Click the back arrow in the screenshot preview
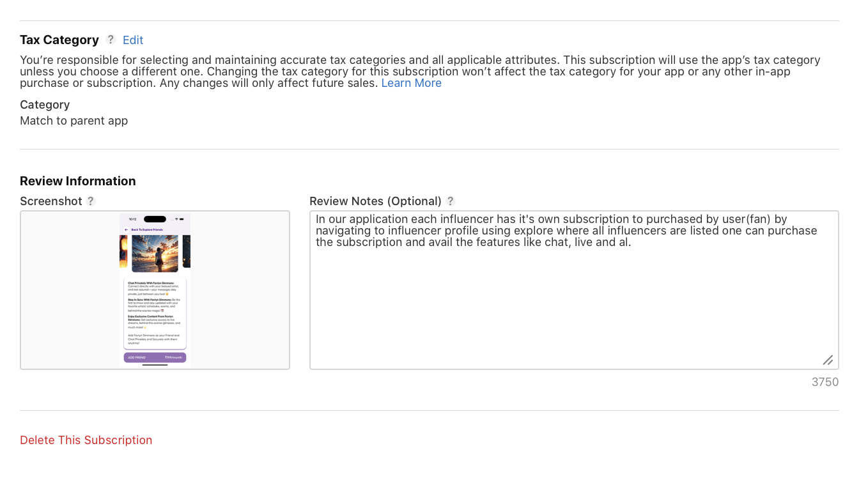Screen dimensions: 868x492 pos(126,229)
